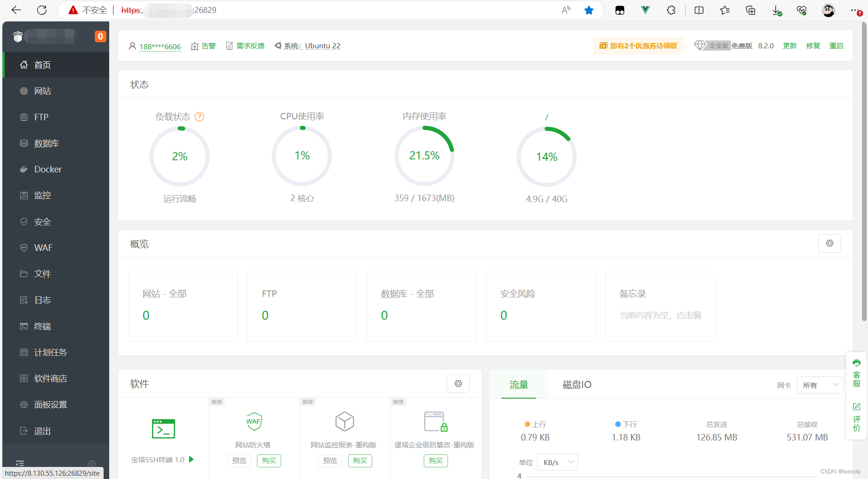
Task: Click 预览 under 网站监控报表-重构版
Action: (330, 460)
